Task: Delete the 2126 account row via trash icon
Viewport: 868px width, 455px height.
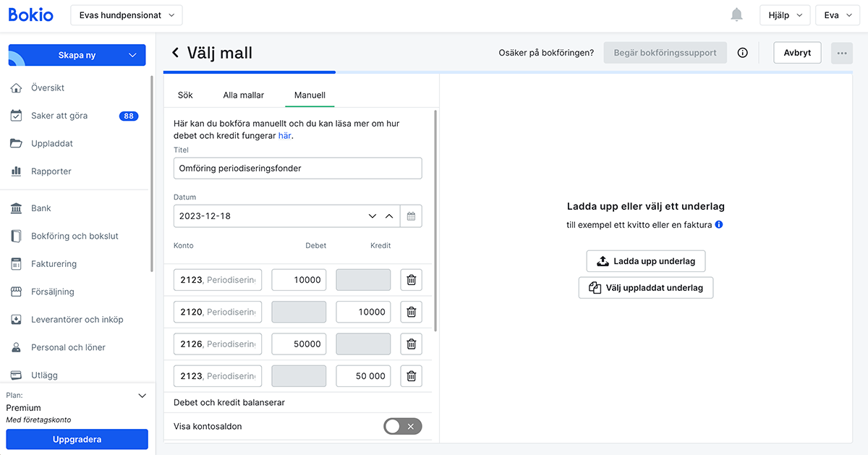Action: (411, 344)
